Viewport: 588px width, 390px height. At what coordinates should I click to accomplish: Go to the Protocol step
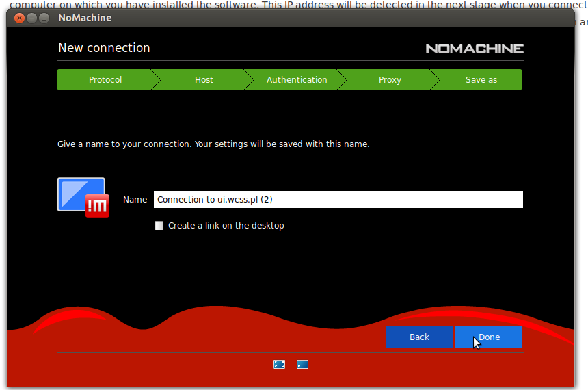click(x=105, y=80)
